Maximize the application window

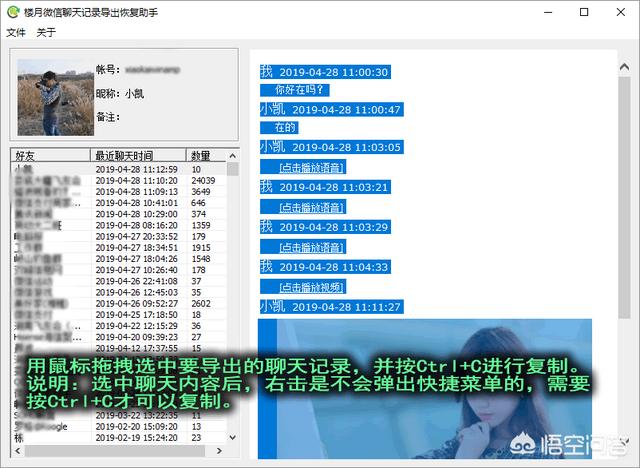click(x=584, y=12)
